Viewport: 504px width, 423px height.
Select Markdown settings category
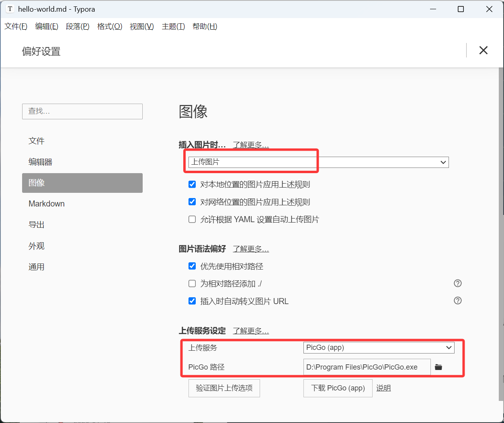pos(82,204)
